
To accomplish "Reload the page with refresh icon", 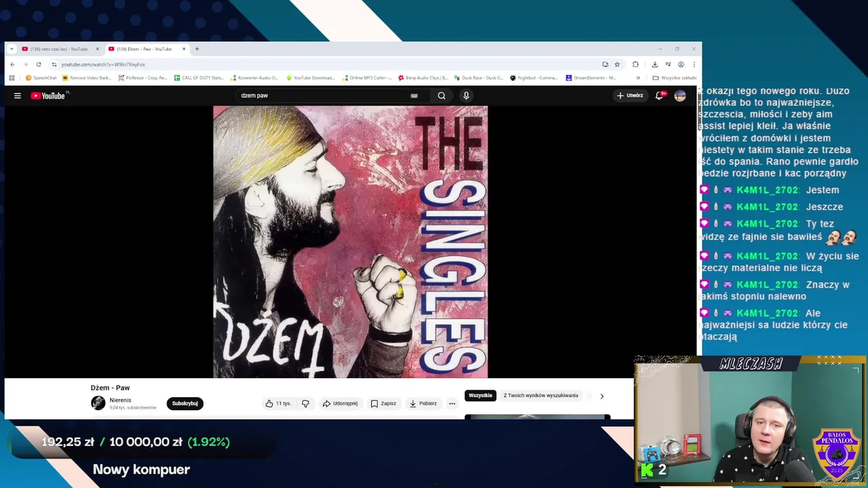I will [39, 64].
